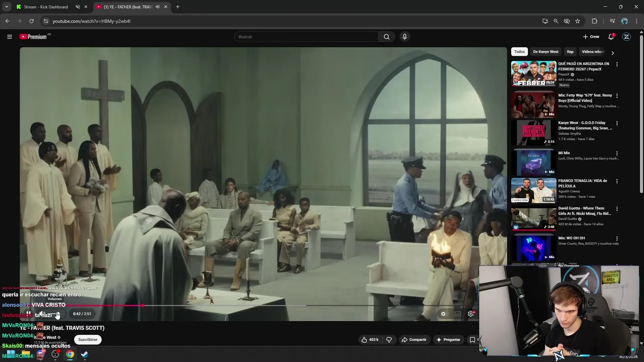Close the Stream - Kick Dashboard tab
This screenshot has height=362, width=644.
86,7
